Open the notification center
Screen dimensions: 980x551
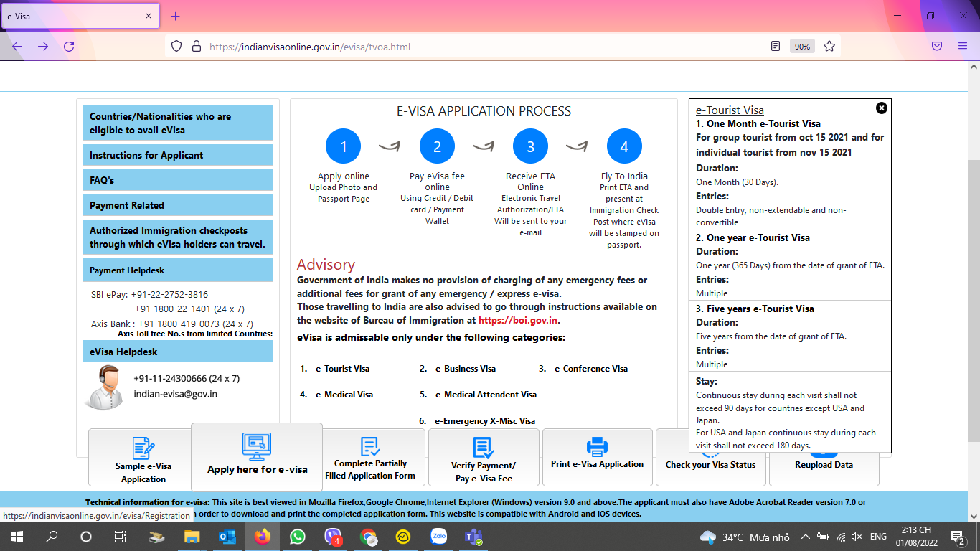(958, 537)
